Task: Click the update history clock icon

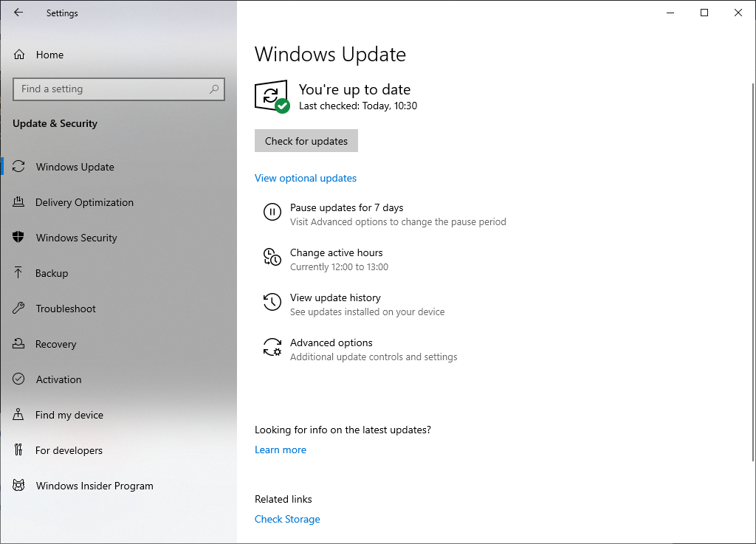Action: 272,302
